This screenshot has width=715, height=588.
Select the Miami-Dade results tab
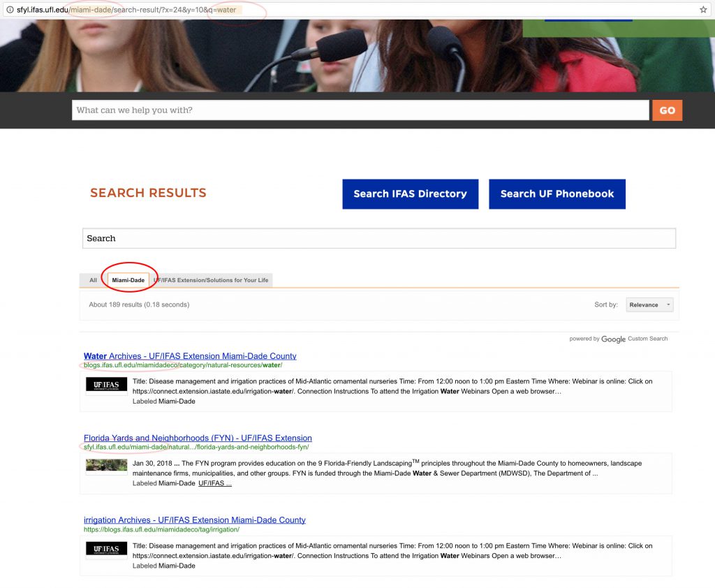(128, 280)
